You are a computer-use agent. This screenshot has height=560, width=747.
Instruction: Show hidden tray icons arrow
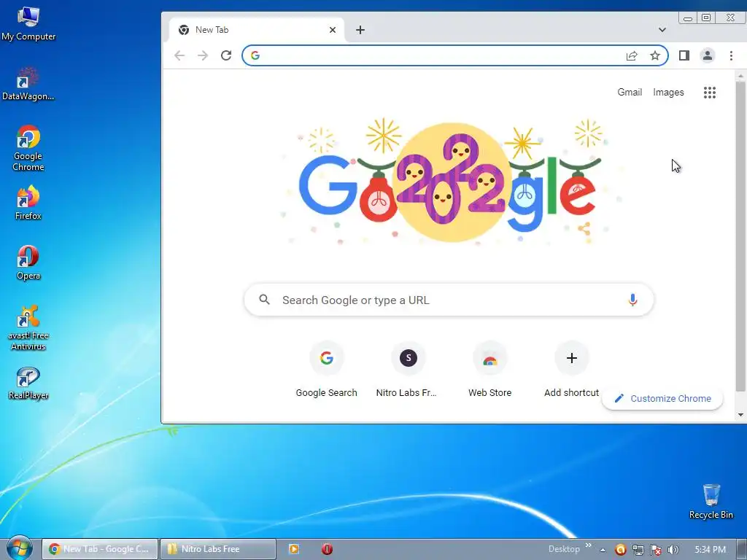click(603, 550)
